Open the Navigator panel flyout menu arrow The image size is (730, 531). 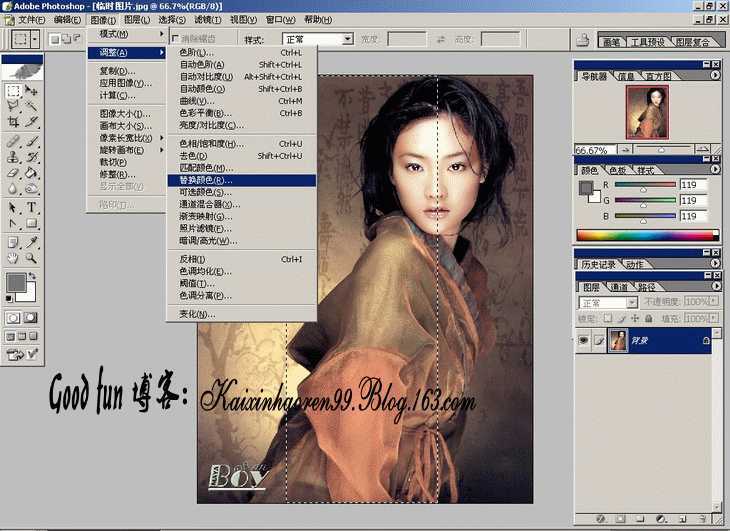[716, 75]
